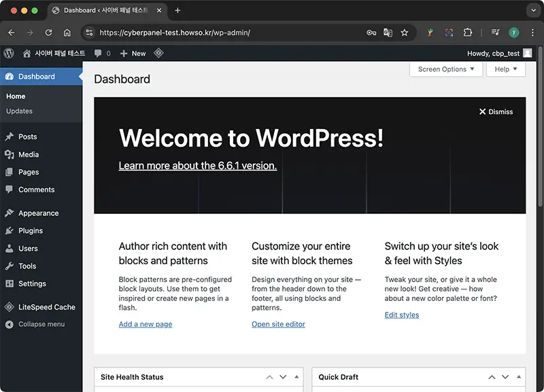544x392 pixels.
Task: Click the Howdy, cbp_test account text
Action: click(493, 54)
